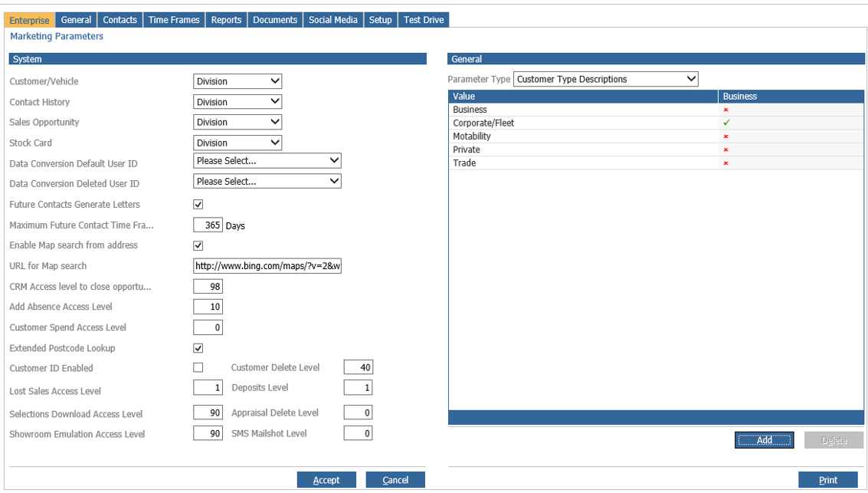Screen dimensions: 868x493
Task: Open the Contact History dropdown
Action: (x=237, y=102)
